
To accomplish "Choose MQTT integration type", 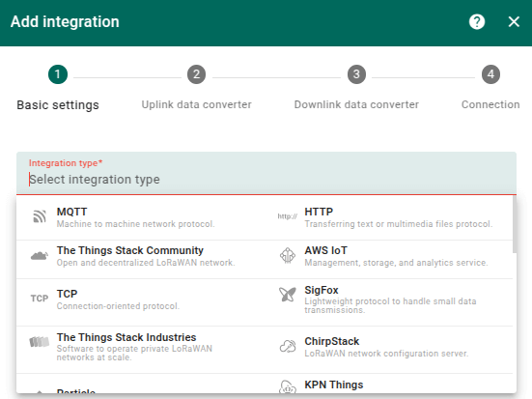I will (140, 217).
